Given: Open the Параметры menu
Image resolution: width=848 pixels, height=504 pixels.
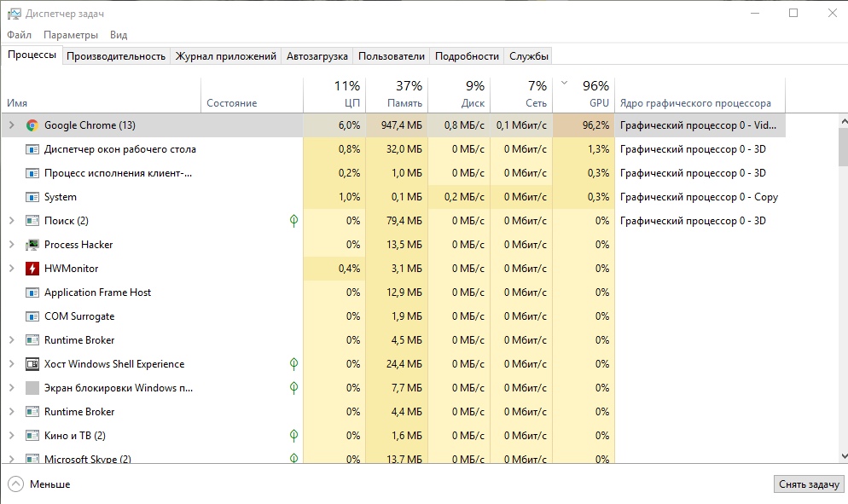Looking at the screenshot, I should tap(71, 35).
